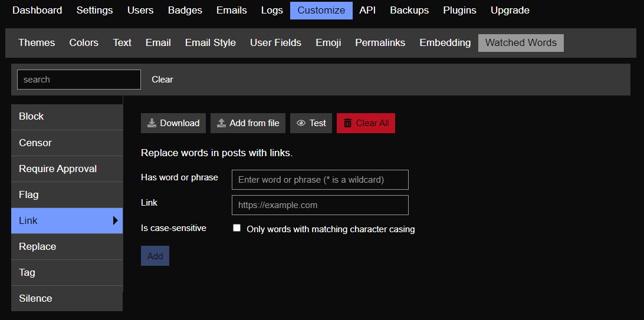Open the Emoji sub-tab
This screenshot has width=644, height=320.
tap(328, 42)
